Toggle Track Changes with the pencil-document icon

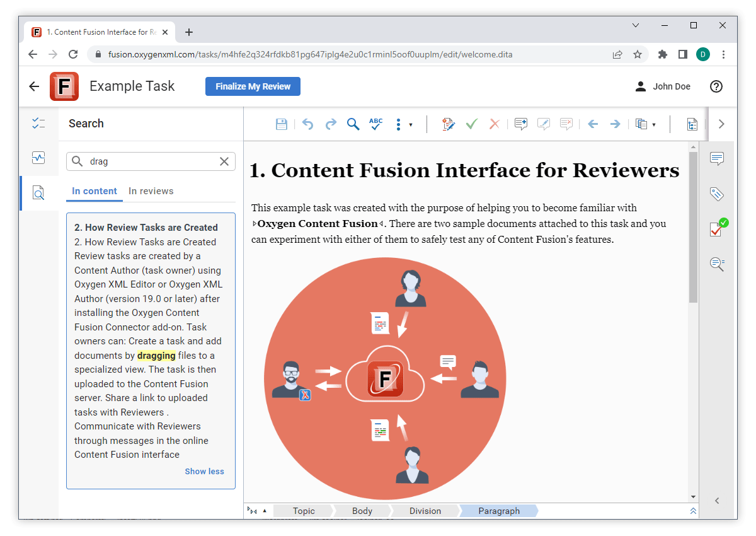[449, 124]
